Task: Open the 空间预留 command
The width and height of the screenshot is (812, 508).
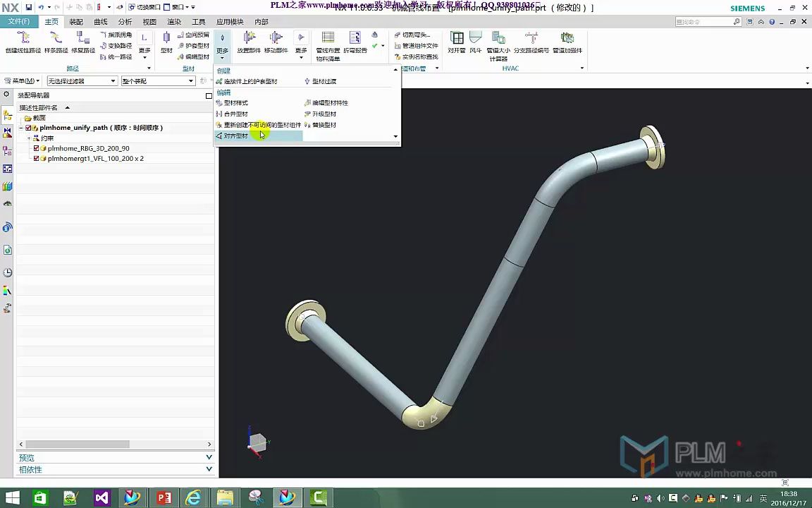Action: [193, 35]
